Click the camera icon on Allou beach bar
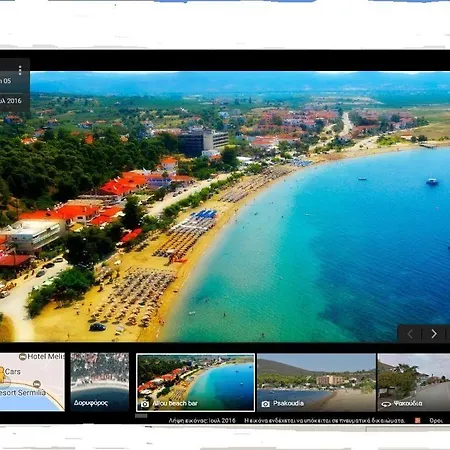 pyautogui.click(x=145, y=404)
